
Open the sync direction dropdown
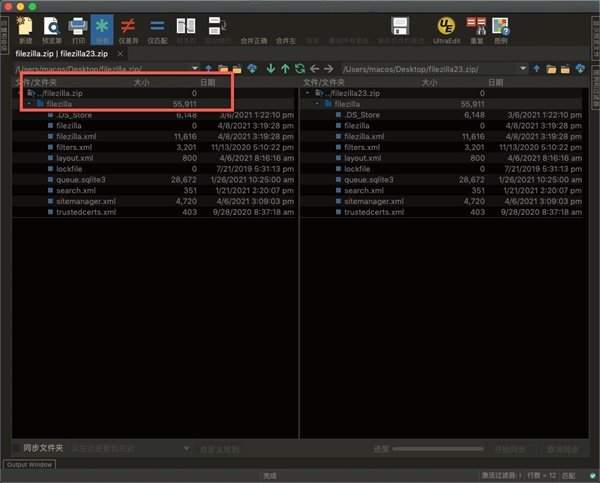pos(186,448)
